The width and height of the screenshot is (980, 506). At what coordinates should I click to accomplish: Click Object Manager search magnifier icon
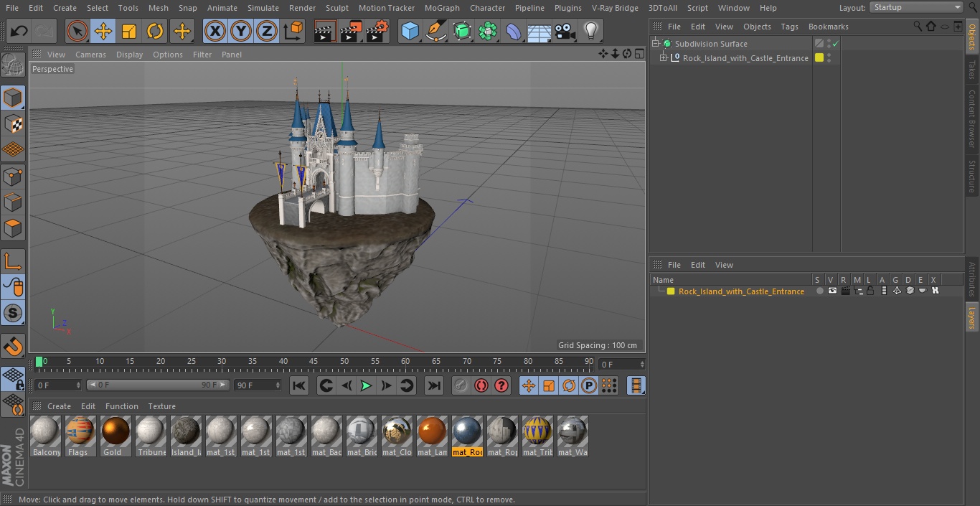click(918, 27)
